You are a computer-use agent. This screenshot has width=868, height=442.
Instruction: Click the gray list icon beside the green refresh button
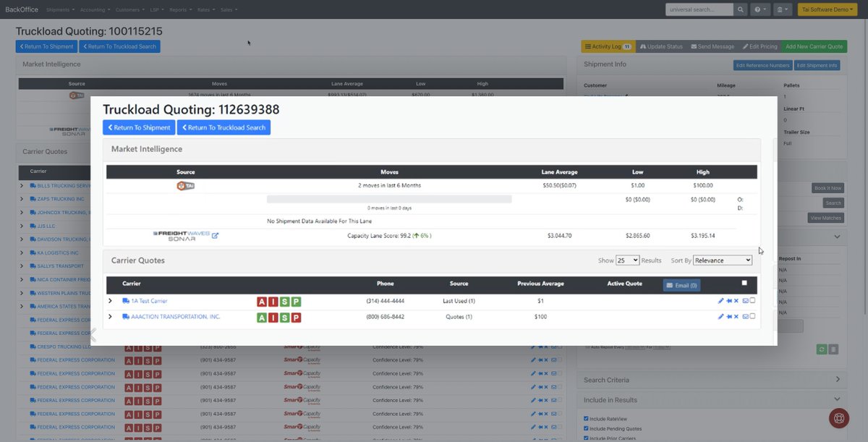833,349
